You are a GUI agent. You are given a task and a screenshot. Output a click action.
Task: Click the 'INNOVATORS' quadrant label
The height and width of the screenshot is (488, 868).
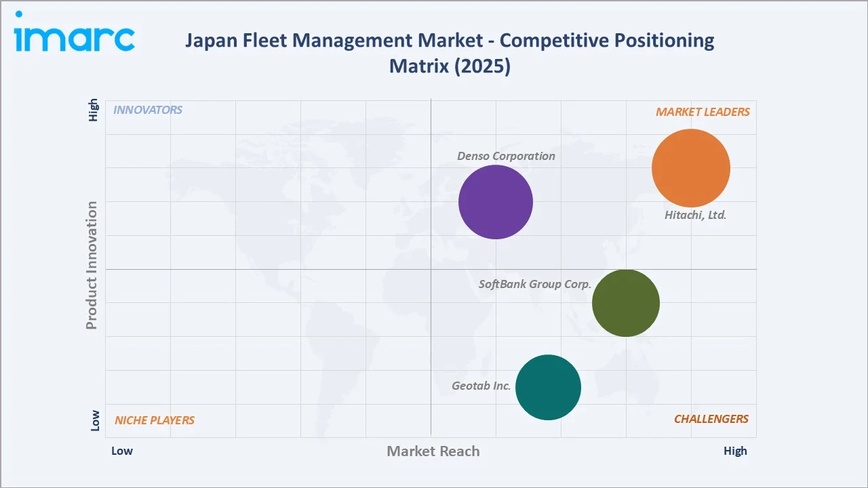point(148,110)
